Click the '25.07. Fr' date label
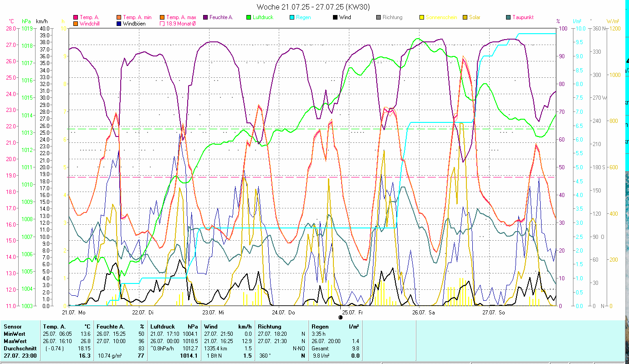This screenshot has height=364, width=629. [x=353, y=313]
